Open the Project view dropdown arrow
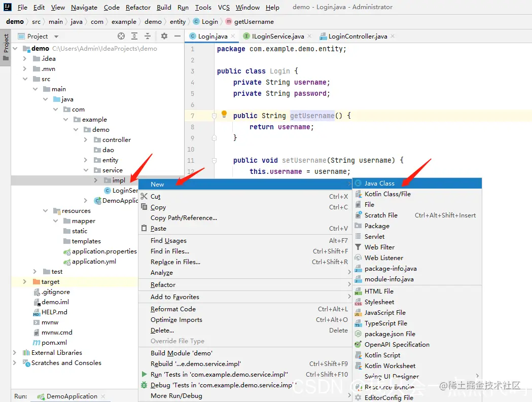 click(56, 36)
